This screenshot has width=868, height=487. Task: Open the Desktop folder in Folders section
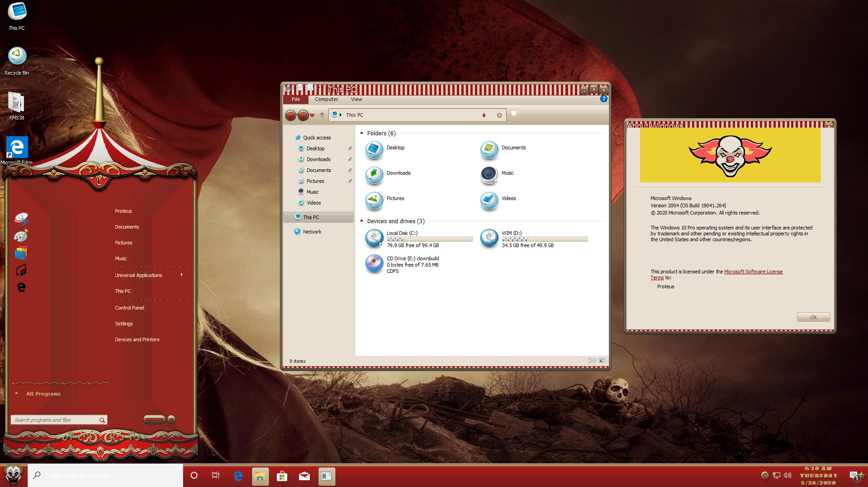384,150
